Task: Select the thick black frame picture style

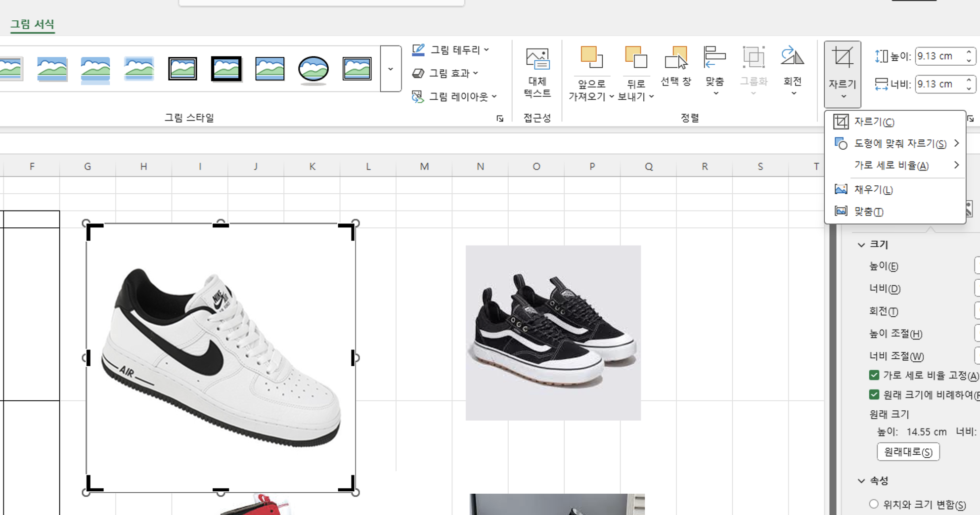Action: tap(226, 69)
